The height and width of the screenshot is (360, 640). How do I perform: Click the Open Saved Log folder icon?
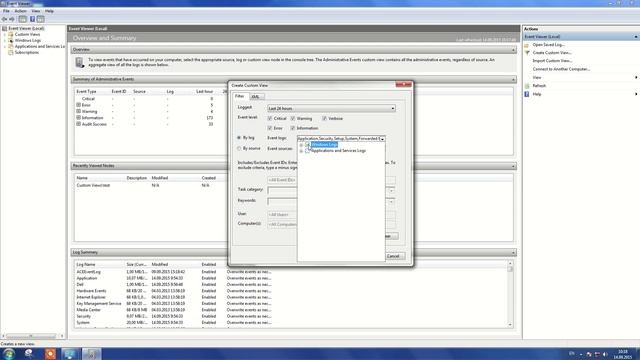tap(527, 45)
